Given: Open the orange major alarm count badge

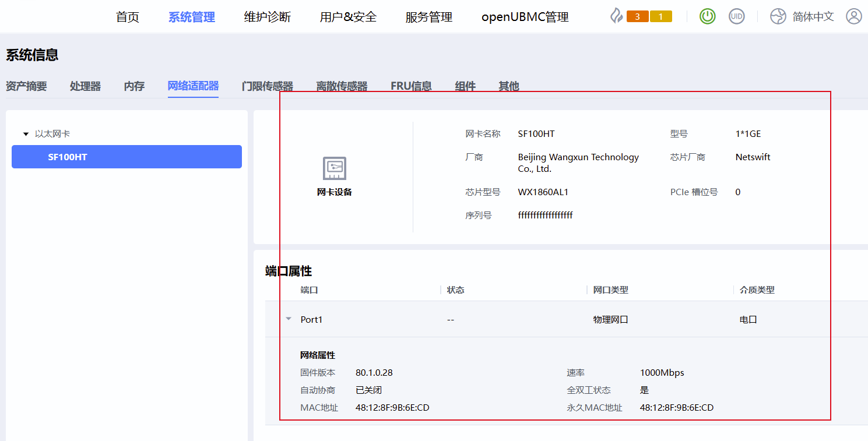Looking at the screenshot, I should click(637, 17).
